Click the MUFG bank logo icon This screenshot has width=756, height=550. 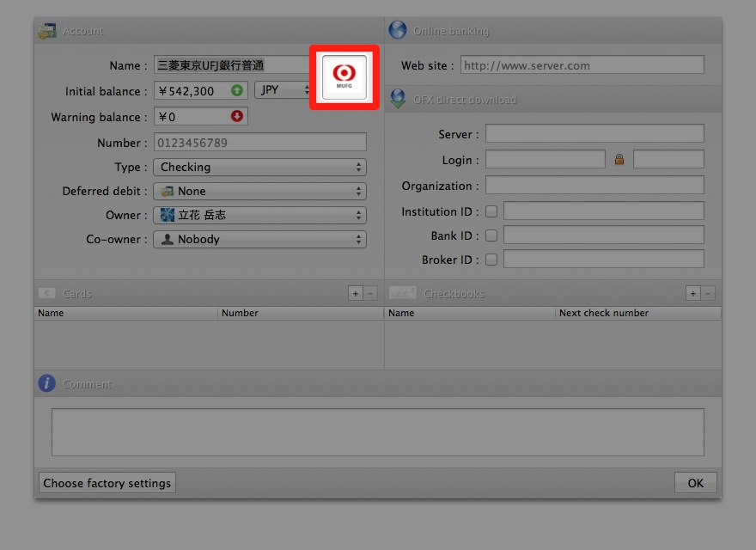click(x=344, y=77)
